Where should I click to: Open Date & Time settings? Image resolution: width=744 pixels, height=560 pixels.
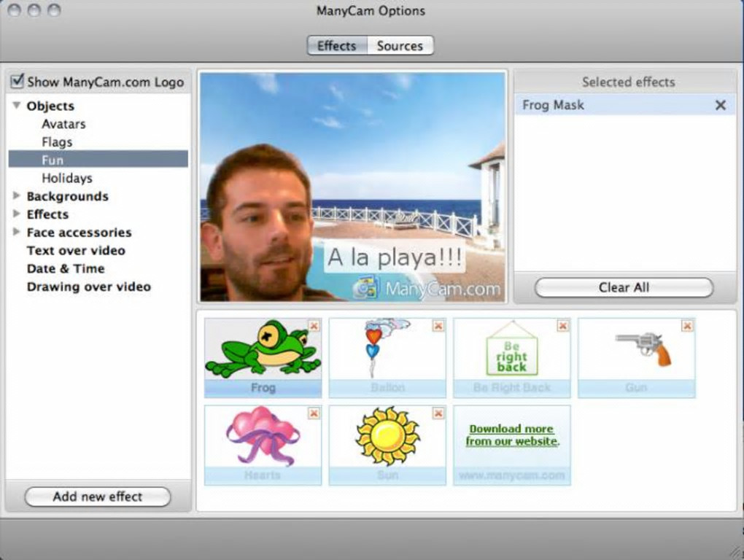[66, 268]
